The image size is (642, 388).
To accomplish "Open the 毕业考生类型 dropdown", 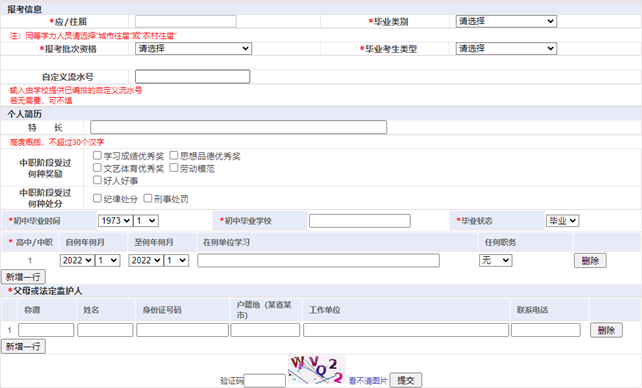I will 506,49.
